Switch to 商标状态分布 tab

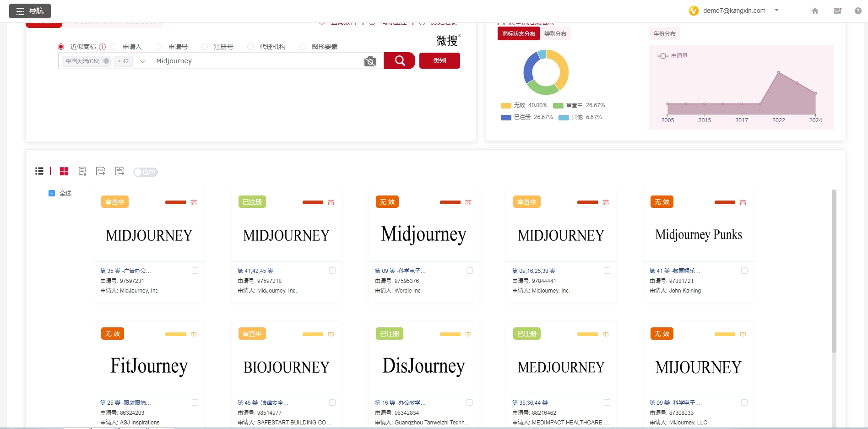(x=518, y=34)
